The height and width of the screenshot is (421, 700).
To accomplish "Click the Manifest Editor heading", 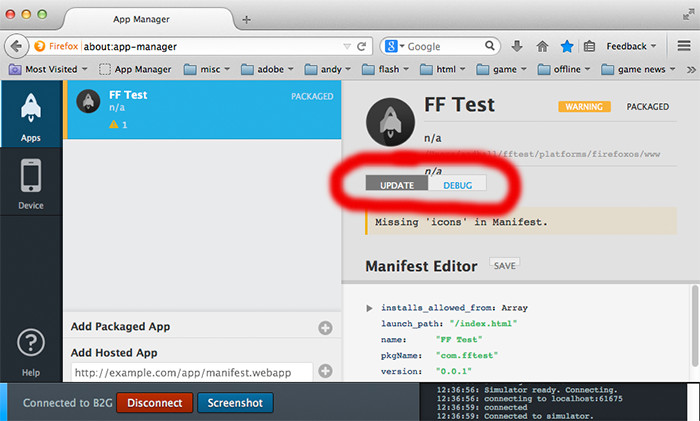I will [x=421, y=266].
